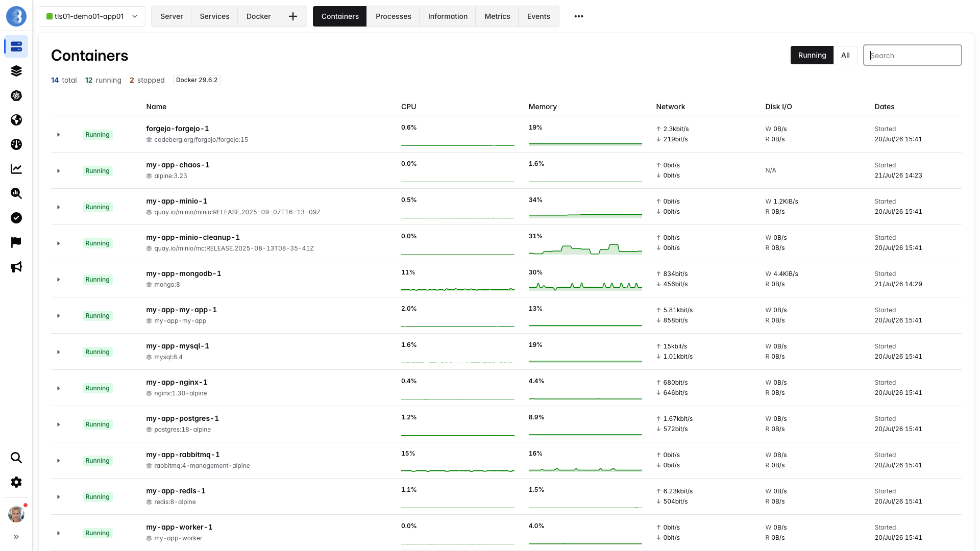Screen dimensions: 980x551
Task: Click the Memory column header
Action: click(x=543, y=107)
